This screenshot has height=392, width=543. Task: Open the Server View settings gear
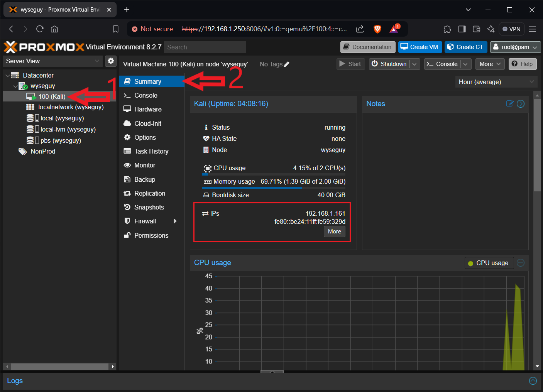tap(111, 61)
